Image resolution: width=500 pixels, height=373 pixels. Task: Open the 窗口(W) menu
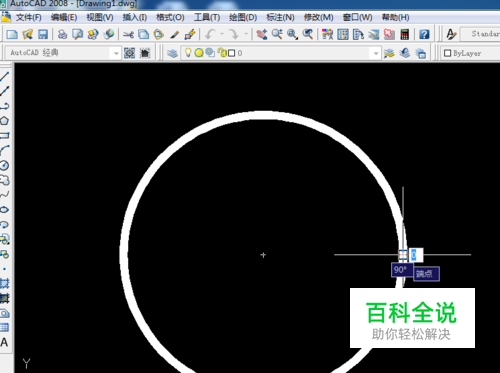point(357,17)
